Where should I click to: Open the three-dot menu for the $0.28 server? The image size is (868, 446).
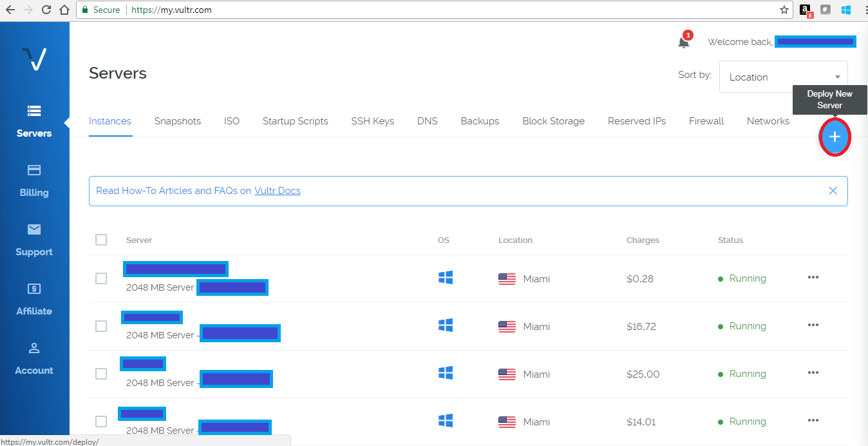tap(813, 277)
